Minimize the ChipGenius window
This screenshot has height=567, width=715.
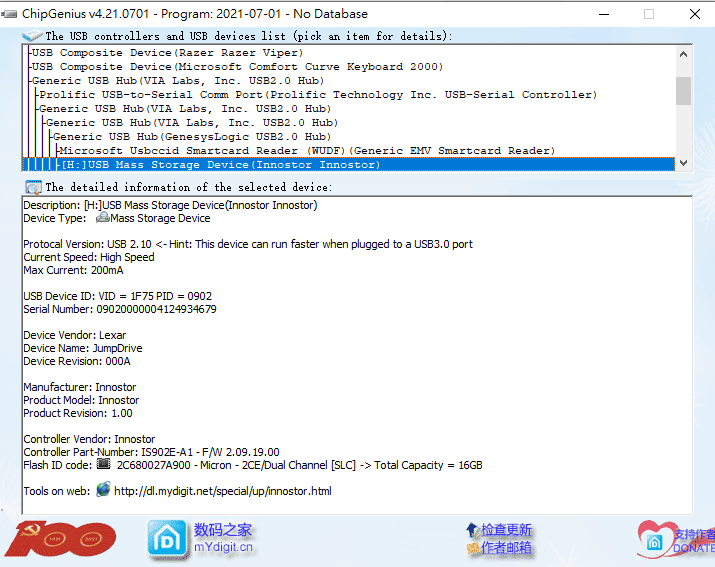(604, 14)
